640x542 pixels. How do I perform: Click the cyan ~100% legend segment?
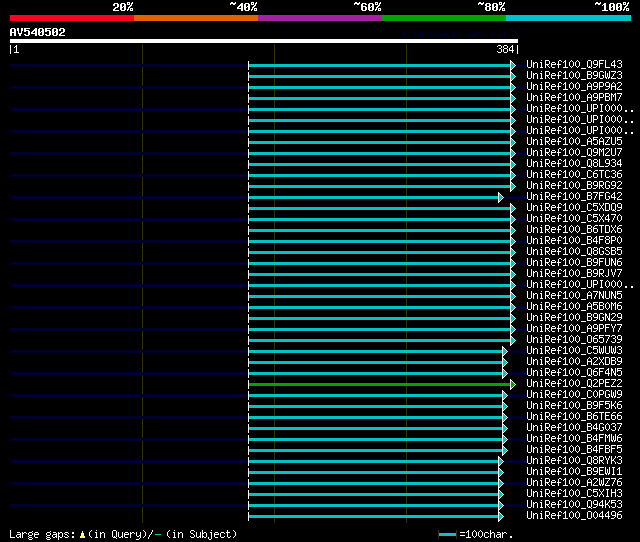click(569, 18)
